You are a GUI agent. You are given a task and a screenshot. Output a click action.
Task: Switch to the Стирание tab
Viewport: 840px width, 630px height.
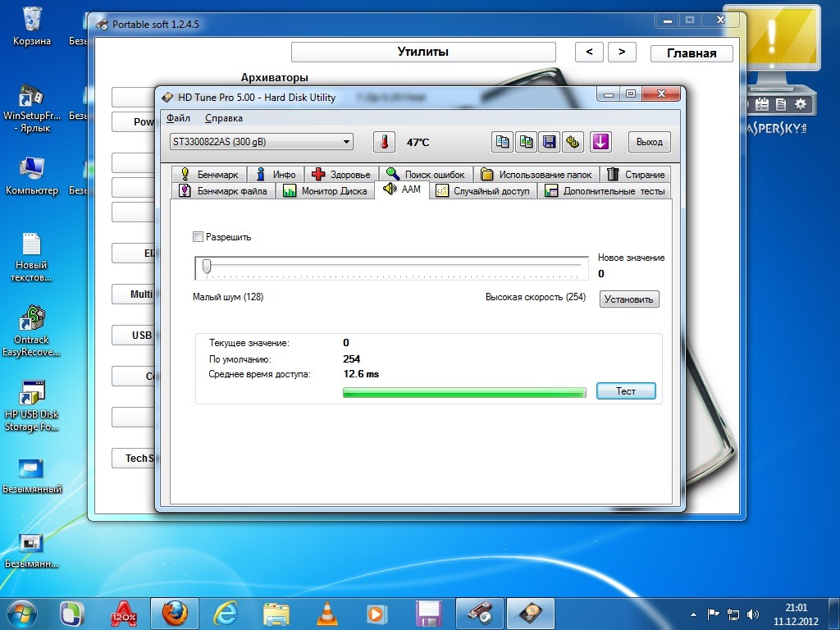pyautogui.click(x=636, y=174)
